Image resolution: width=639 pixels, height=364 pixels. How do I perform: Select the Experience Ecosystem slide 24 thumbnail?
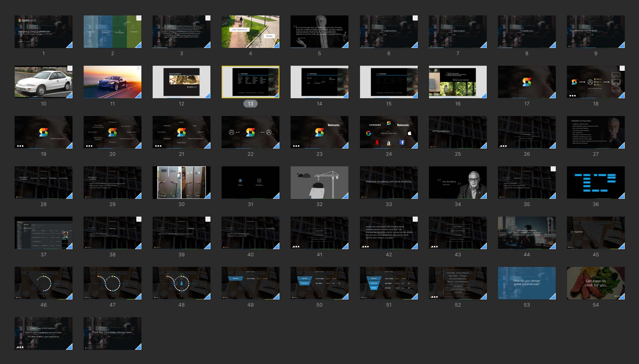point(389,132)
